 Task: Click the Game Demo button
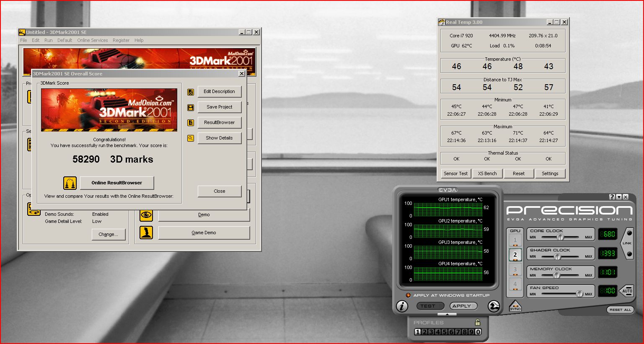click(204, 233)
